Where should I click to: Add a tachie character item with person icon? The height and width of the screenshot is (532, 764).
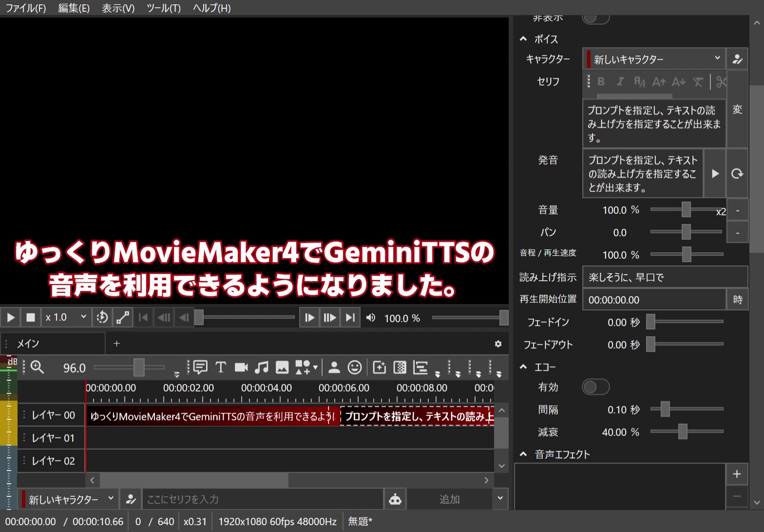point(334,367)
